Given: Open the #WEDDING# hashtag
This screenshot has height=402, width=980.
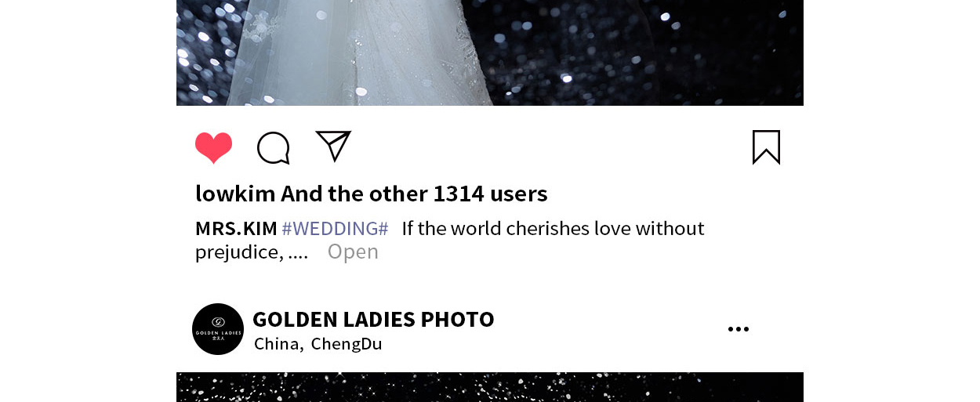Looking at the screenshot, I should tap(335, 229).
